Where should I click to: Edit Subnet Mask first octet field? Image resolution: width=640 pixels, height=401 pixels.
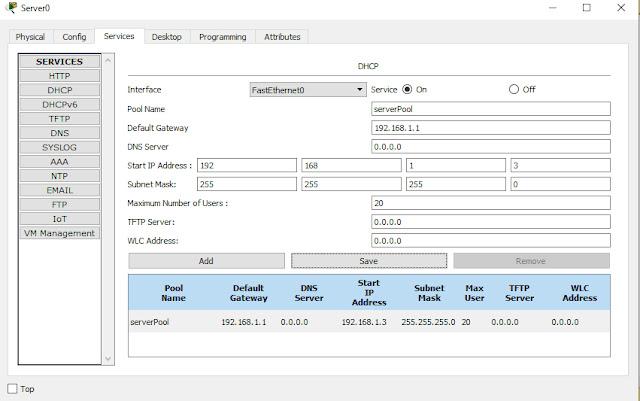tap(247, 184)
